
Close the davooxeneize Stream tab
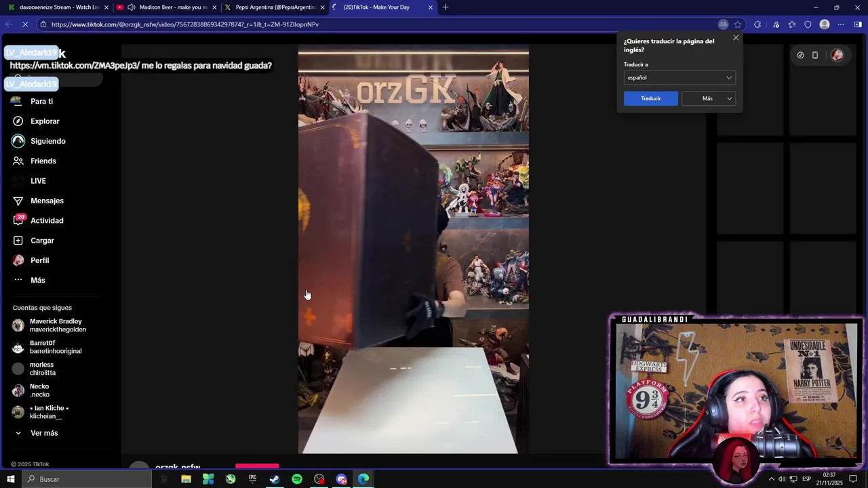[106, 7]
